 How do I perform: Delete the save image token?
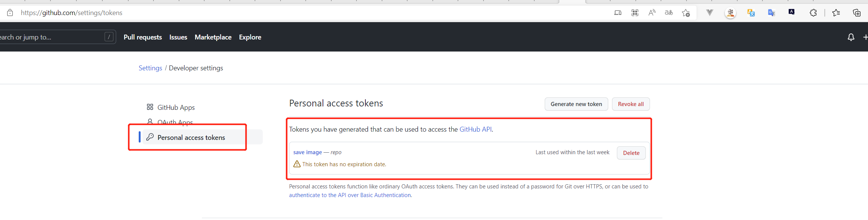[x=631, y=153]
